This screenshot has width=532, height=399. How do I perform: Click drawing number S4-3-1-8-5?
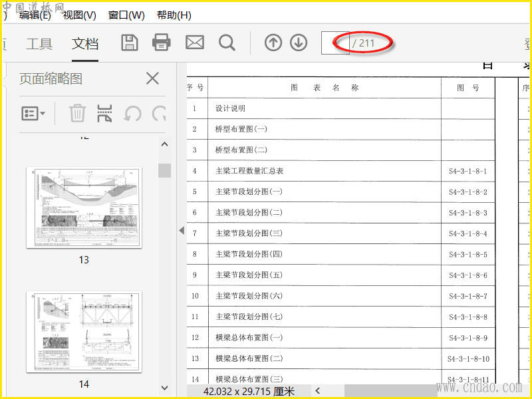pos(468,255)
